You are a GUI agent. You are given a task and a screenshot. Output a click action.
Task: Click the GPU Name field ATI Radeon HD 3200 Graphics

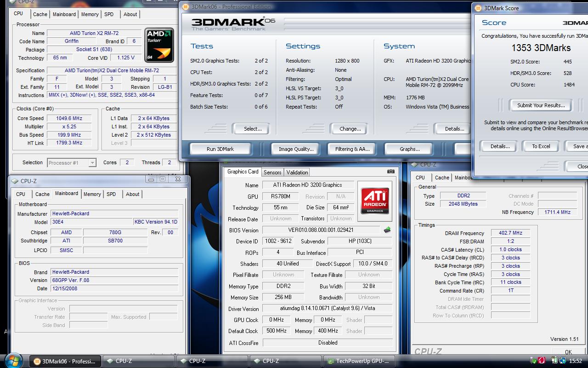(x=307, y=185)
